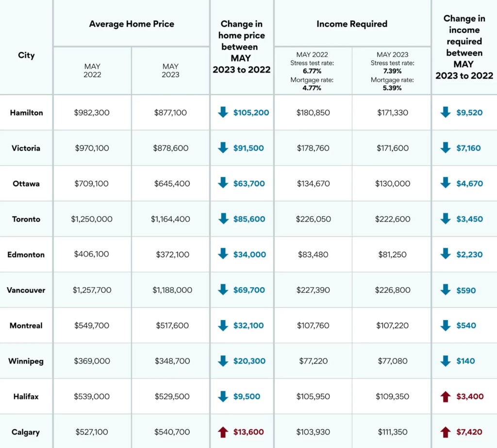Click Toronto's May 2022 price of $1,250,000

point(92,219)
